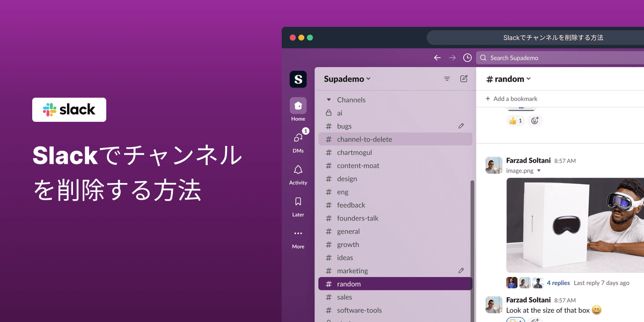
Task: Collapse the Channels section
Action: (329, 99)
